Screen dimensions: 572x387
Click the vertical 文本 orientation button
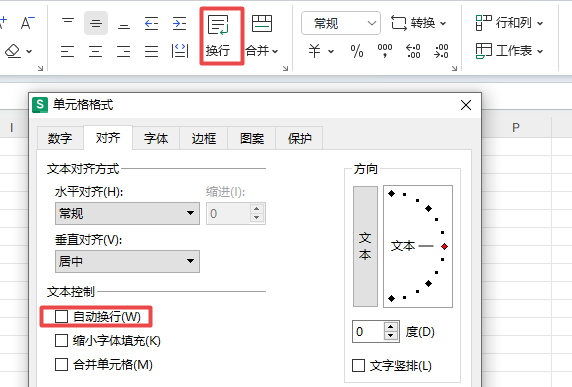[365, 247]
